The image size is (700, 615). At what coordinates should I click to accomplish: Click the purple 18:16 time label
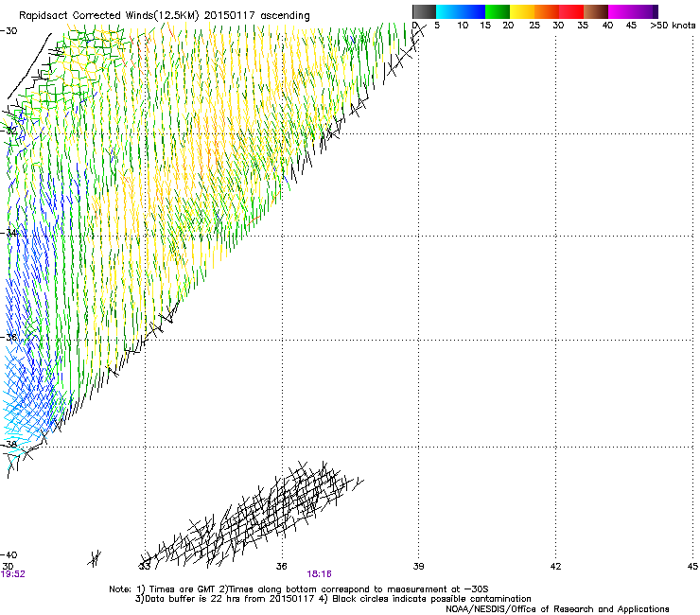(x=319, y=574)
